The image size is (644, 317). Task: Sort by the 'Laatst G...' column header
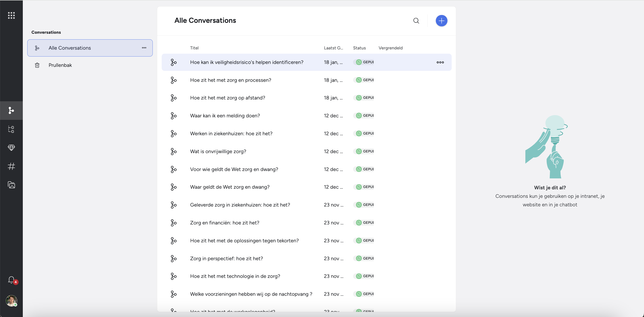tap(333, 48)
